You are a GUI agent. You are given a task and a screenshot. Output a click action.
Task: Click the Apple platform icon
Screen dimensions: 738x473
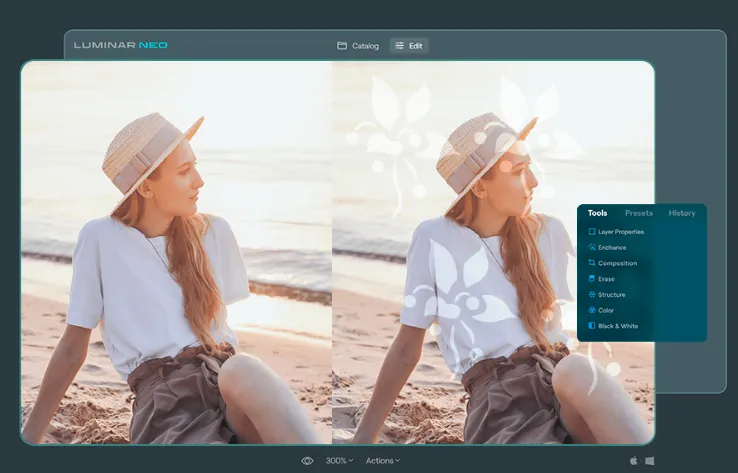coord(634,460)
